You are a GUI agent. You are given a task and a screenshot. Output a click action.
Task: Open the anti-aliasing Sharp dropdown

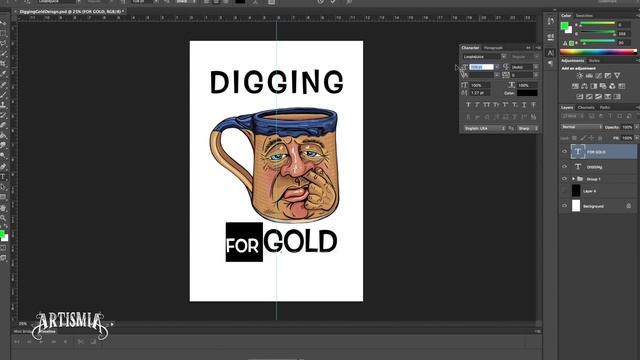(528, 128)
